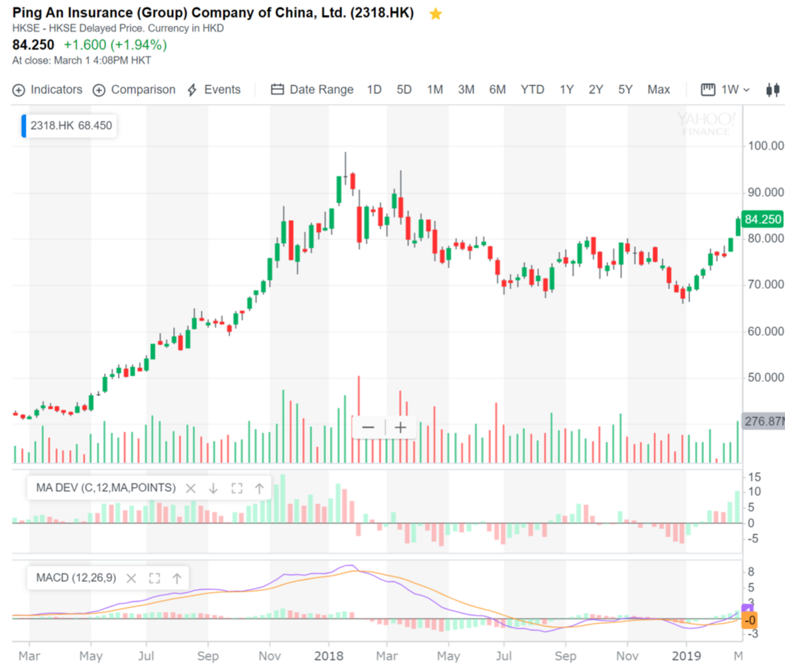Click the MA DEV (C,12,MA,POINTS) label
This screenshot has width=785, height=672.
tap(106, 488)
